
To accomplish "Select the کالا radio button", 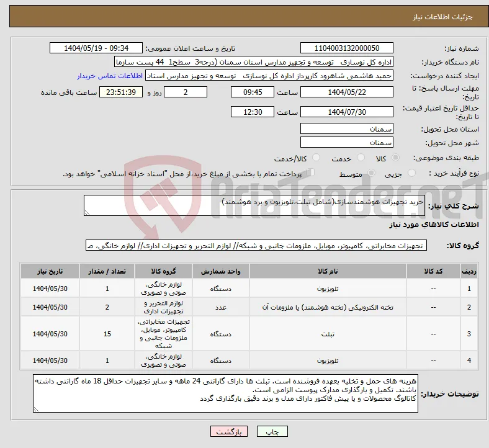I will pyautogui.click(x=395, y=158).
